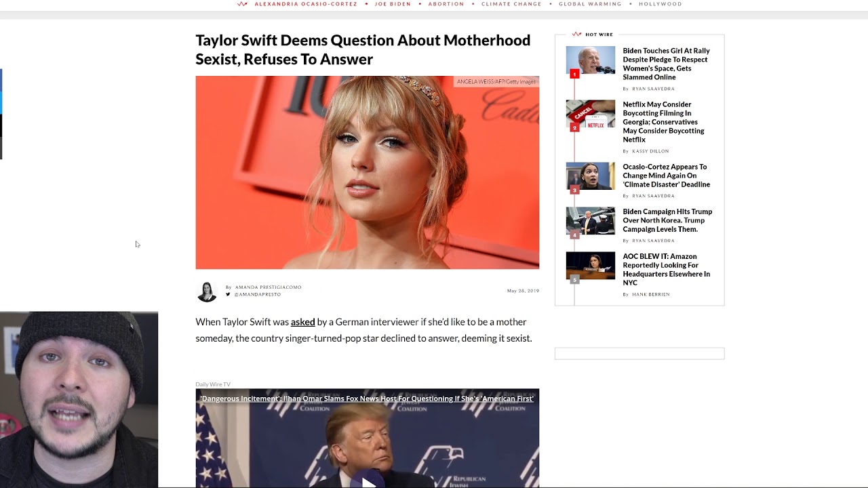The height and width of the screenshot is (488, 868).
Task: Click the empty box below Hot Wire panel
Action: tap(639, 353)
